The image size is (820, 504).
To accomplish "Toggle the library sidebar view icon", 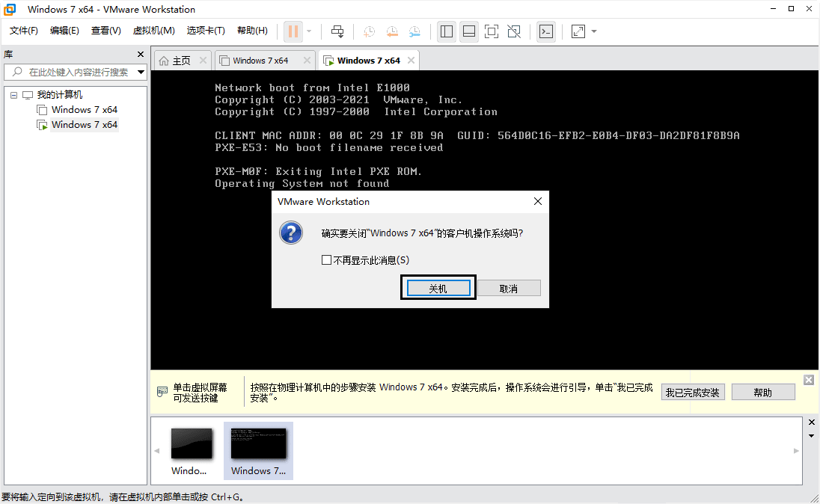I will pyautogui.click(x=447, y=31).
